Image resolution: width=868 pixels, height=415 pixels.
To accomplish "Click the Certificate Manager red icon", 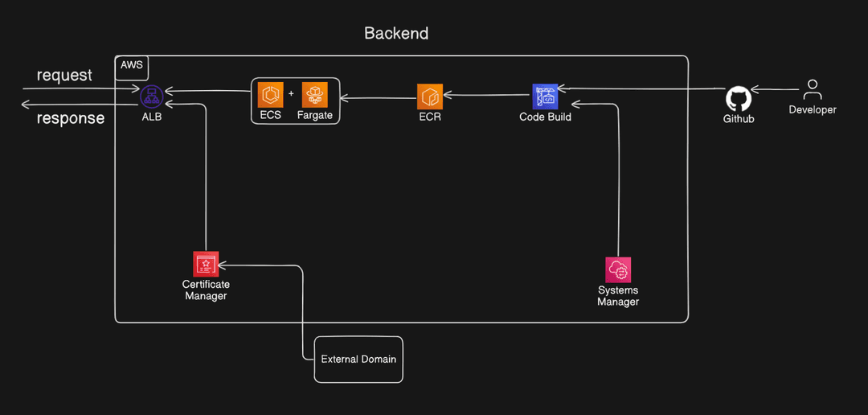I will pyautogui.click(x=206, y=264).
